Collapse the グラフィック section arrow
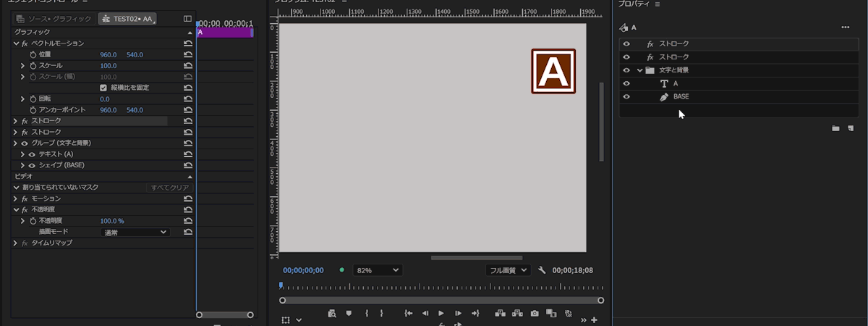868x326 pixels. tap(190, 33)
